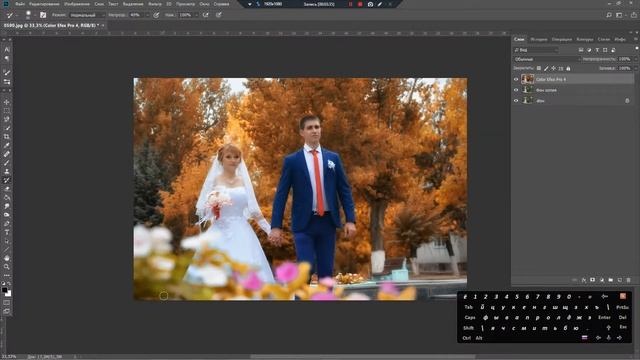
Task: Open the Изображение menu
Action: click(76, 4)
